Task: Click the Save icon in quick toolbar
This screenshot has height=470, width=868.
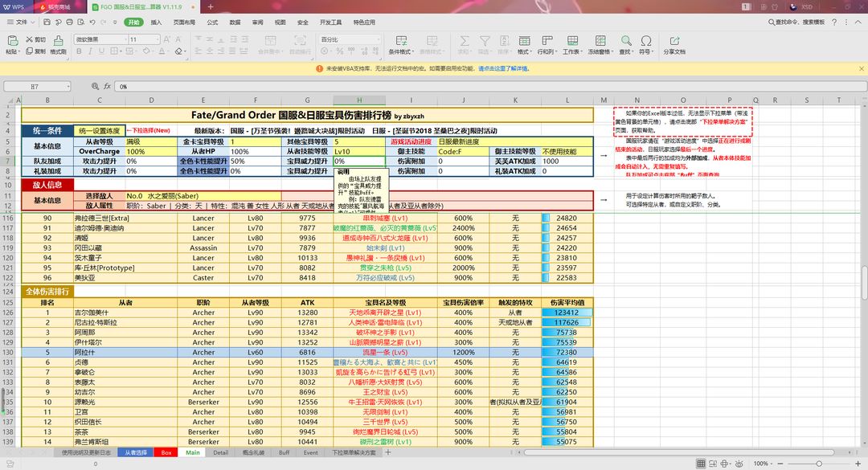Action: [x=47, y=22]
